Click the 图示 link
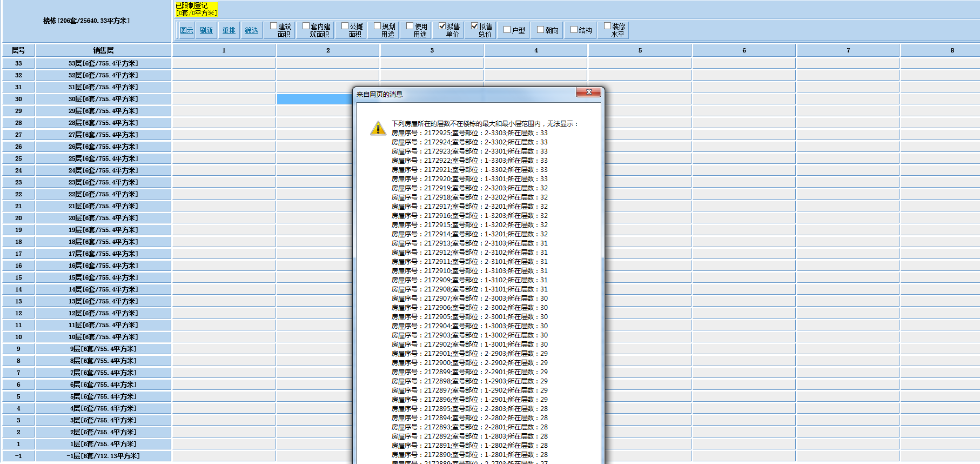The width and height of the screenshot is (980, 464). 186,30
